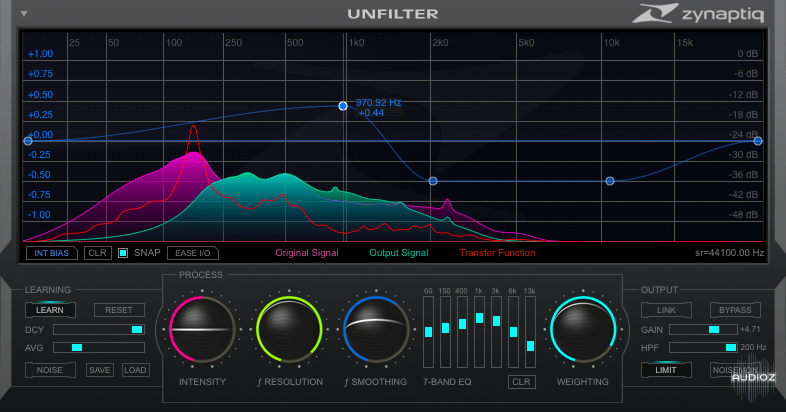Select the curve breakpoint at 970.92 Hz
786x412 pixels.
[343, 106]
